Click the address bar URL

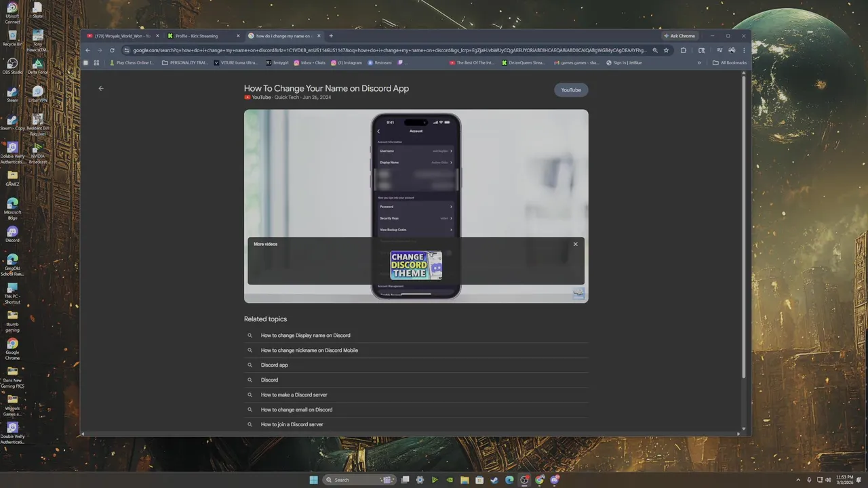[x=390, y=50]
